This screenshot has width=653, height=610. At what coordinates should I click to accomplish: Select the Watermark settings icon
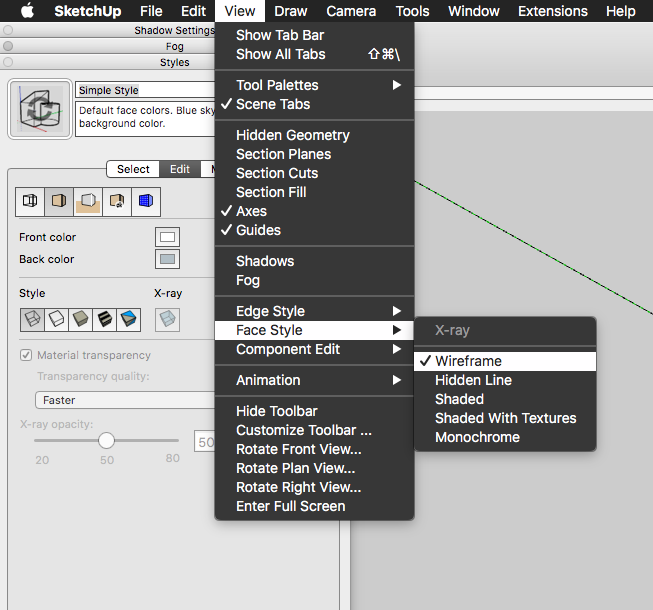click(x=117, y=202)
